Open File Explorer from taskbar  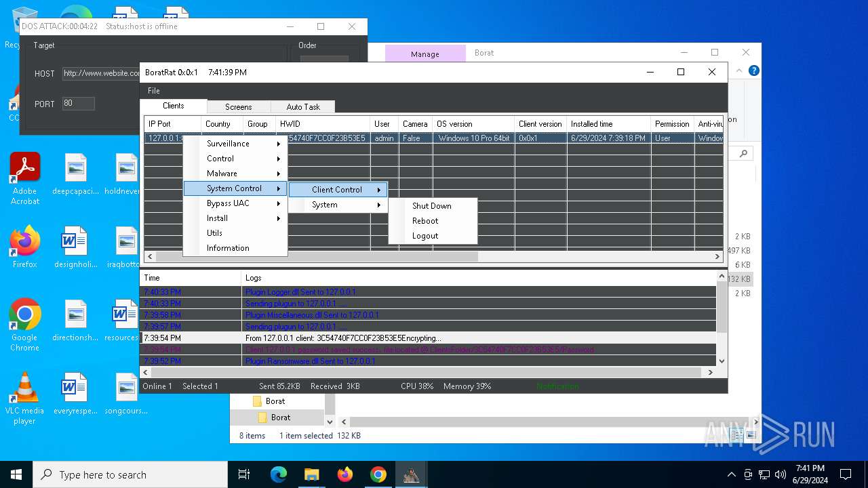pos(311,474)
